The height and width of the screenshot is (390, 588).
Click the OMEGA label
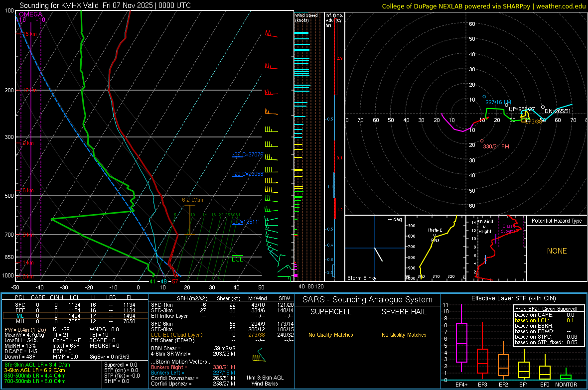(x=31, y=14)
